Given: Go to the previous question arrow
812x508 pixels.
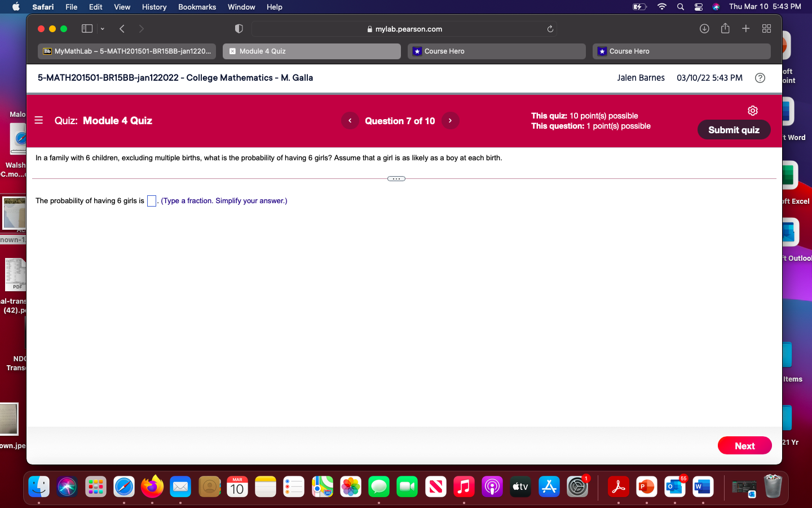Looking at the screenshot, I should (x=350, y=120).
